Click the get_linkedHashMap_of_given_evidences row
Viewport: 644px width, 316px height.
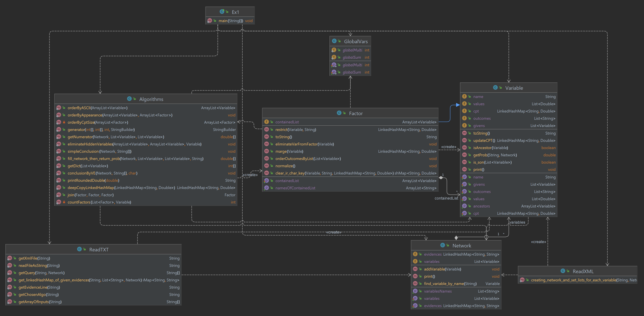click(x=93, y=280)
